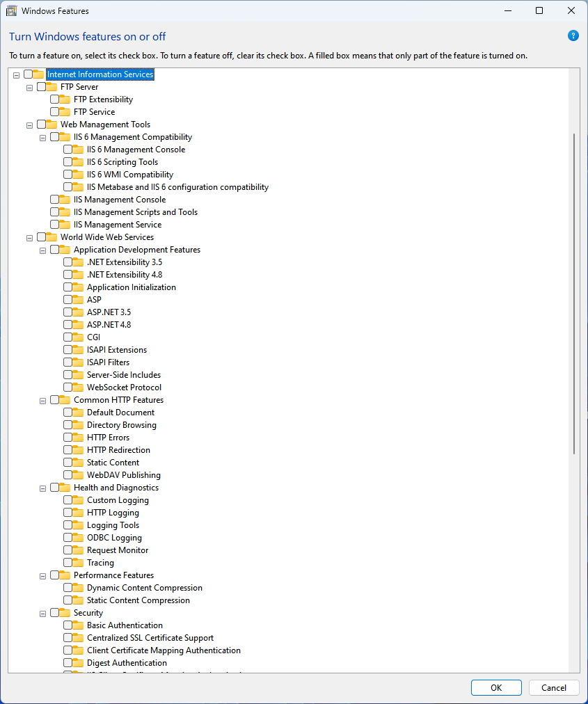Screen dimensions: 588x704
Task: Select the HTTP Errors label
Action: [x=108, y=438]
